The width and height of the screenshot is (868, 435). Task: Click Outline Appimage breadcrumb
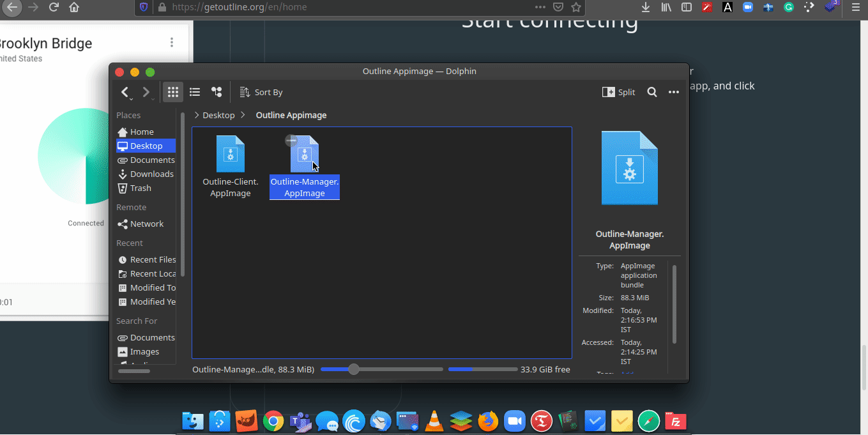[291, 115]
